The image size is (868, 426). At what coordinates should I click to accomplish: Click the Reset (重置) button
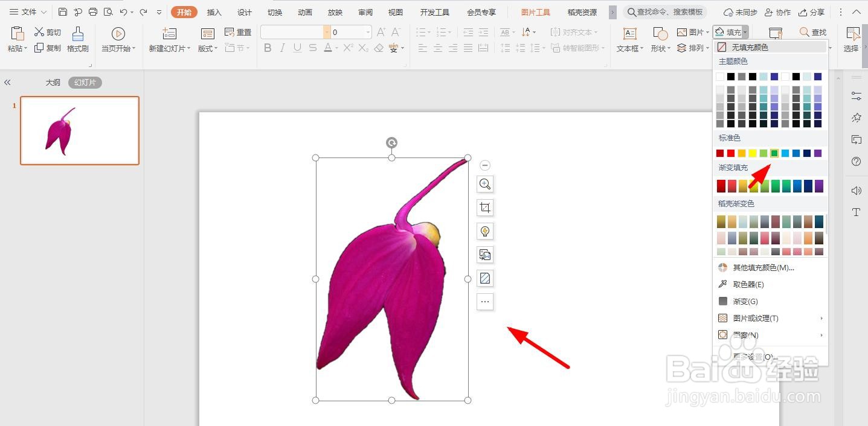tap(238, 32)
